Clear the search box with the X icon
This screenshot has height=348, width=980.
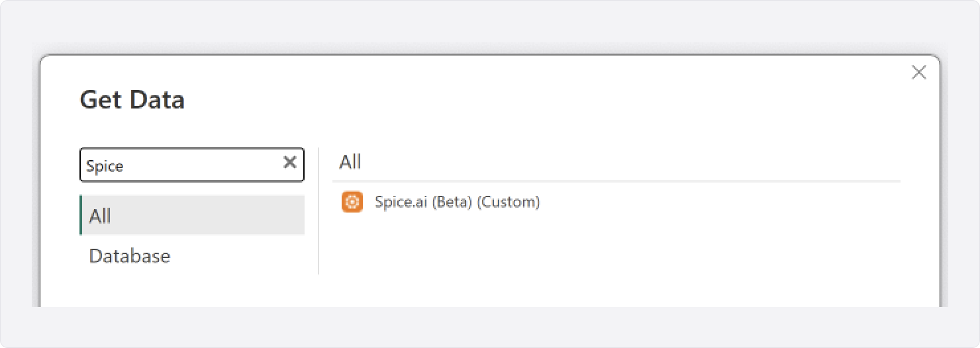pyautogui.click(x=289, y=163)
